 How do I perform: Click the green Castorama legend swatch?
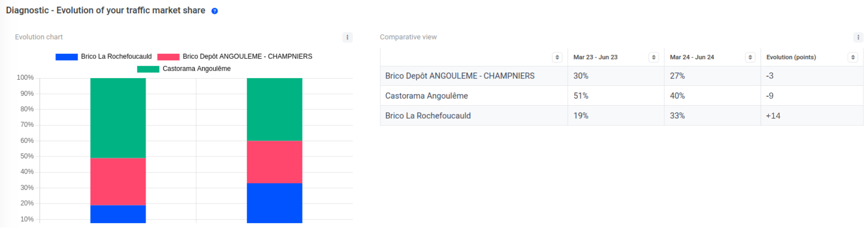pos(148,69)
